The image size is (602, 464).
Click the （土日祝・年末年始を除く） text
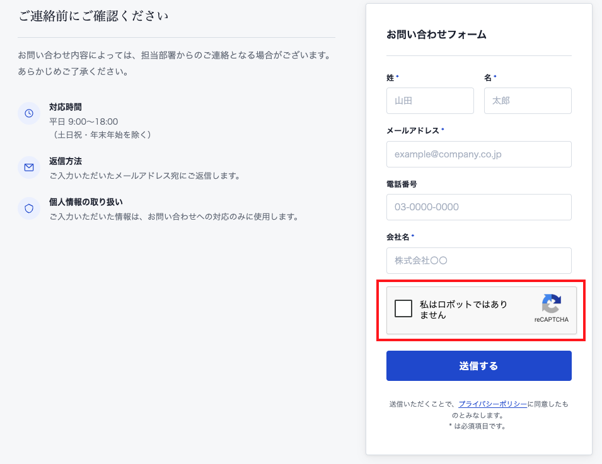point(102,135)
